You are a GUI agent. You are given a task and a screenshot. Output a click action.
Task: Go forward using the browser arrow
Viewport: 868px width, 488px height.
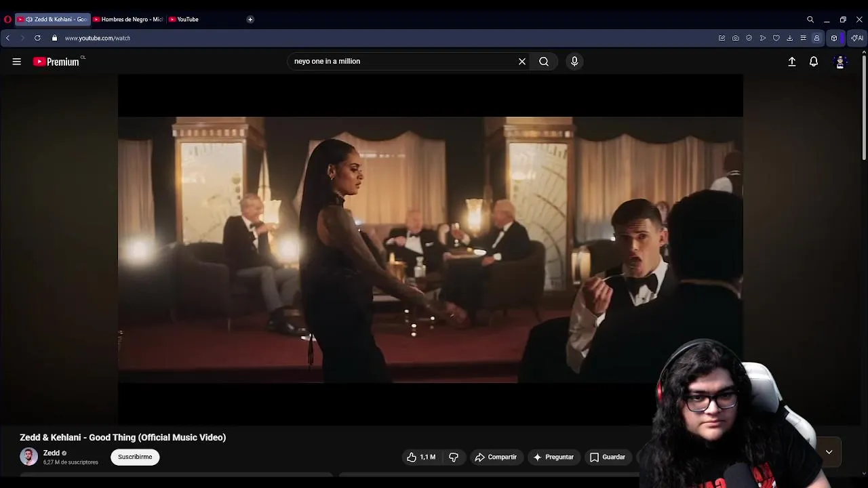(22, 38)
